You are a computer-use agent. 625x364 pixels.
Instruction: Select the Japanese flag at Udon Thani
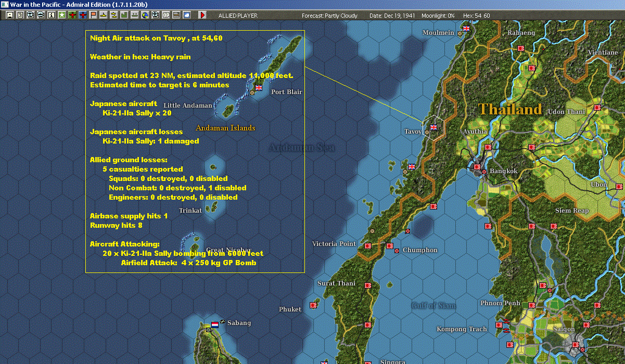[597, 108]
